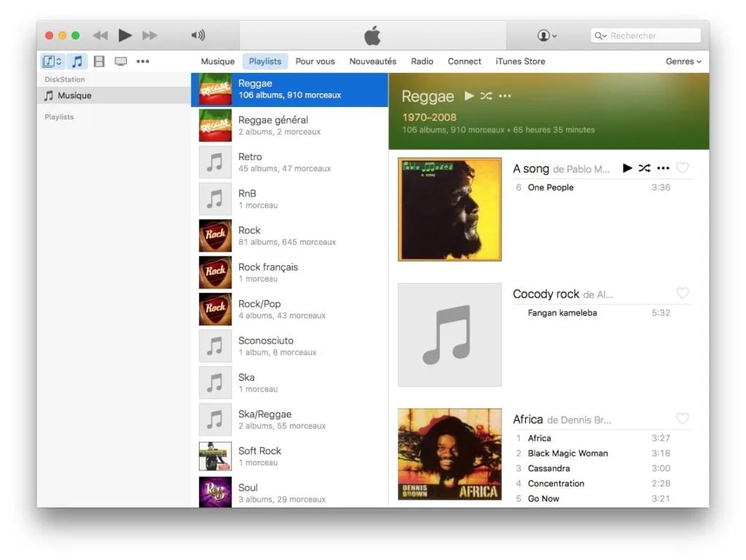The image size is (746, 560).
Task: Click the rewind previous track button
Action: (101, 35)
